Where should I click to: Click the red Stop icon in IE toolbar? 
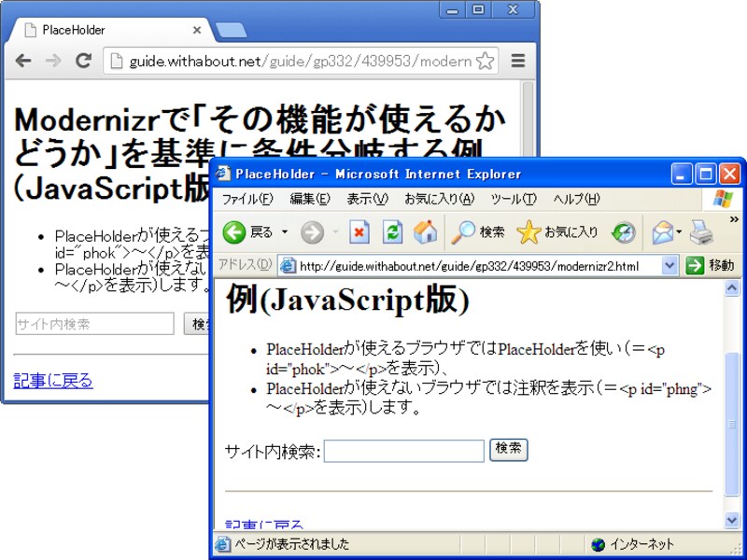(x=359, y=231)
